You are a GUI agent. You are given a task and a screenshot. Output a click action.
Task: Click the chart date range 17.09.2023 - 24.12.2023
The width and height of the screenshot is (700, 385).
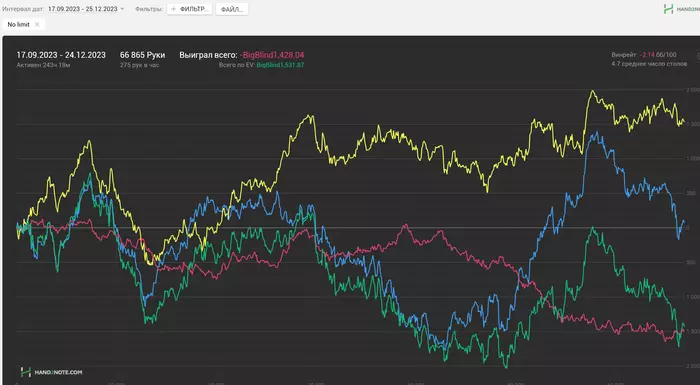pyautogui.click(x=61, y=55)
